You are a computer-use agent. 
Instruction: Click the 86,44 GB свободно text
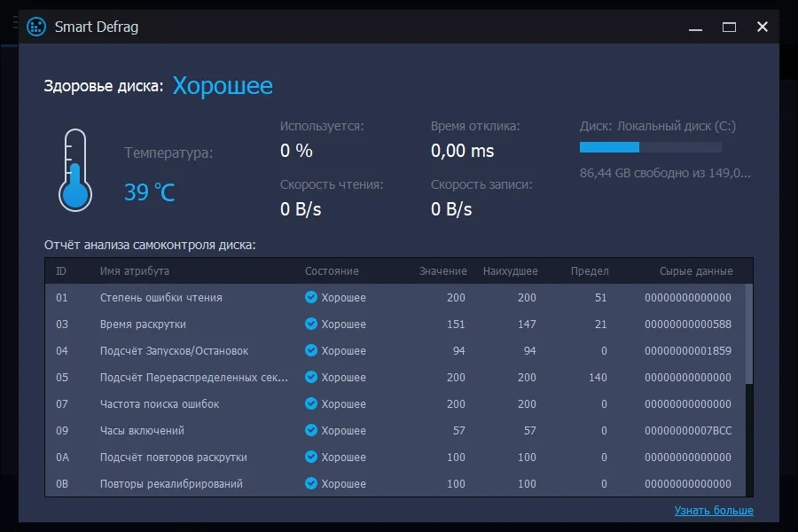click(665, 173)
